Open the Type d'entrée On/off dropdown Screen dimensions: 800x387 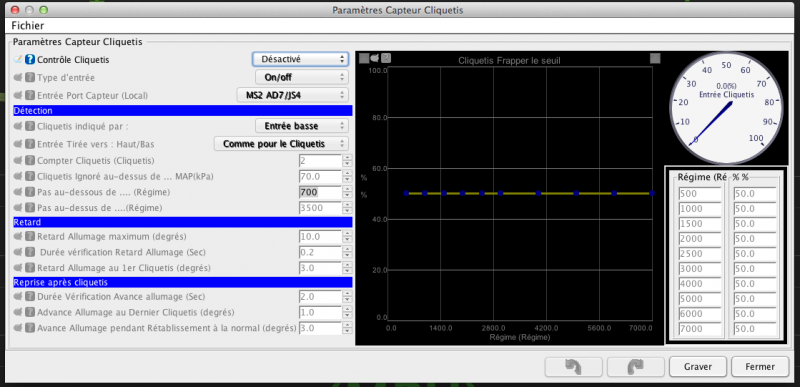pyautogui.click(x=302, y=78)
